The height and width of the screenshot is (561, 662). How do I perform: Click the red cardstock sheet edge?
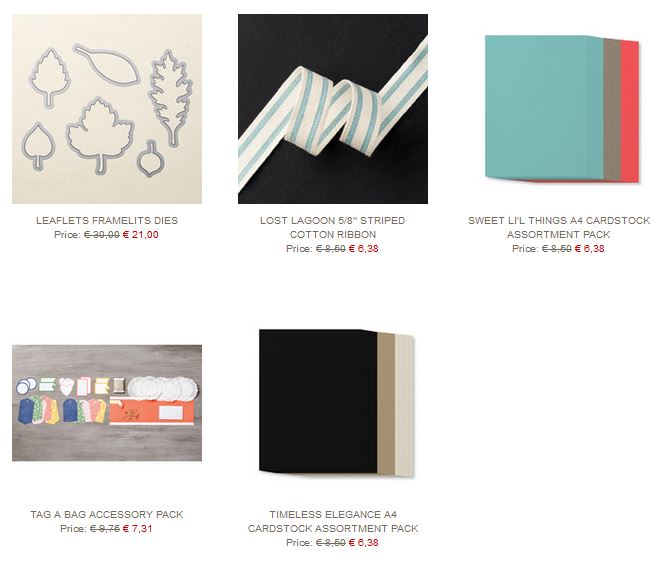point(629,112)
